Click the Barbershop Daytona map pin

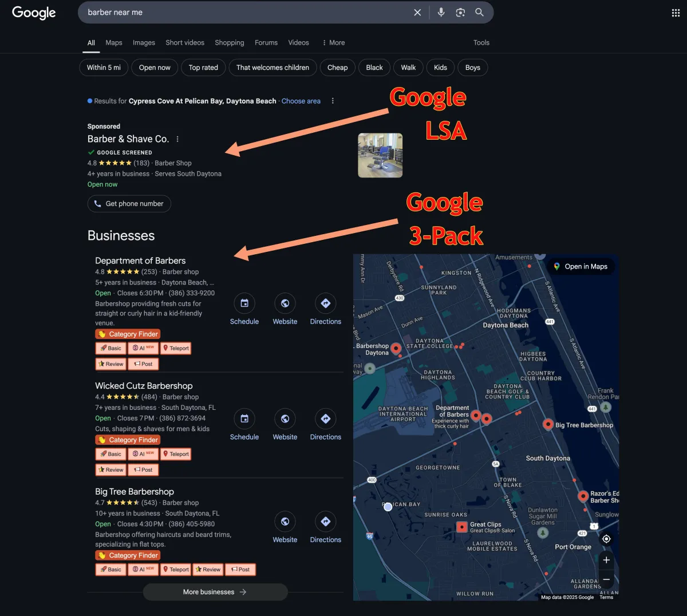[x=396, y=348]
